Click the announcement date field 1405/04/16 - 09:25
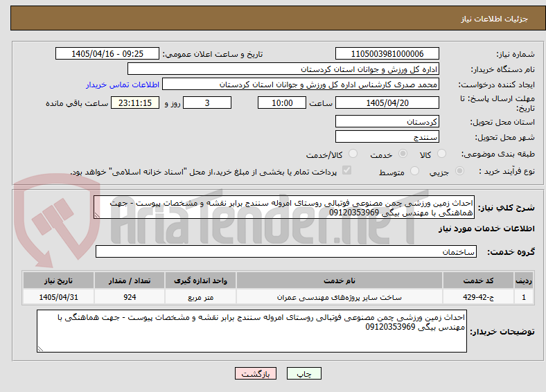The height and width of the screenshot is (392, 546). (107, 53)
